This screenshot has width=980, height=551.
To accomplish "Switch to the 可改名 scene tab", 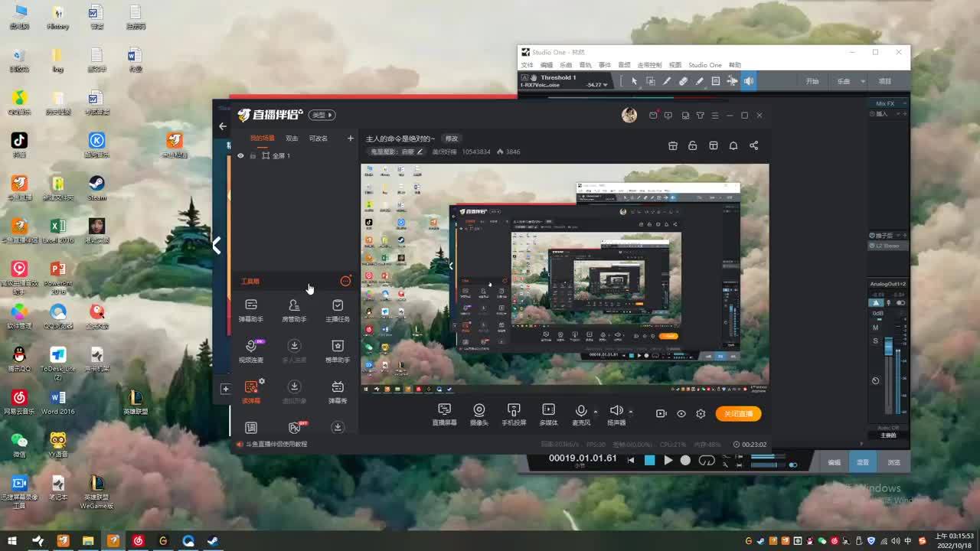I will pos(318,139).
